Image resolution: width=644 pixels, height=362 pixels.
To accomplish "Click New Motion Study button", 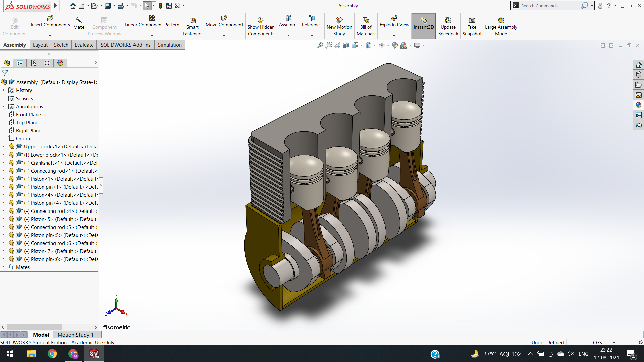I will click(339, 21).
